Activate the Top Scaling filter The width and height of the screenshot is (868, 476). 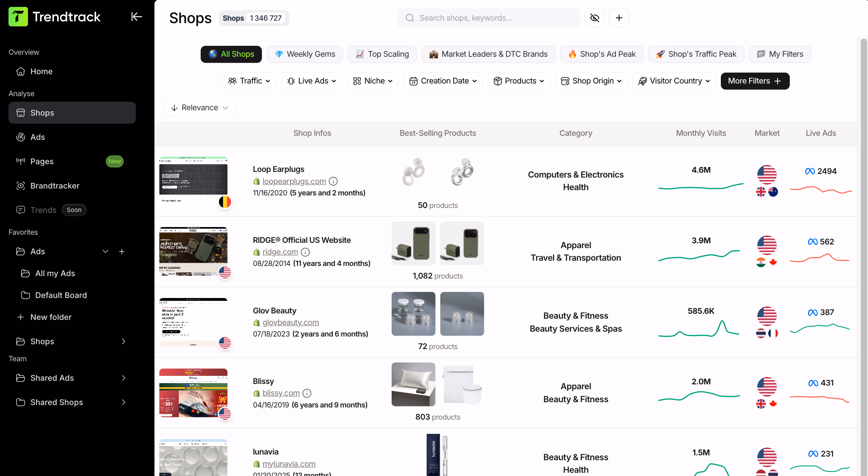click(382, 54)
